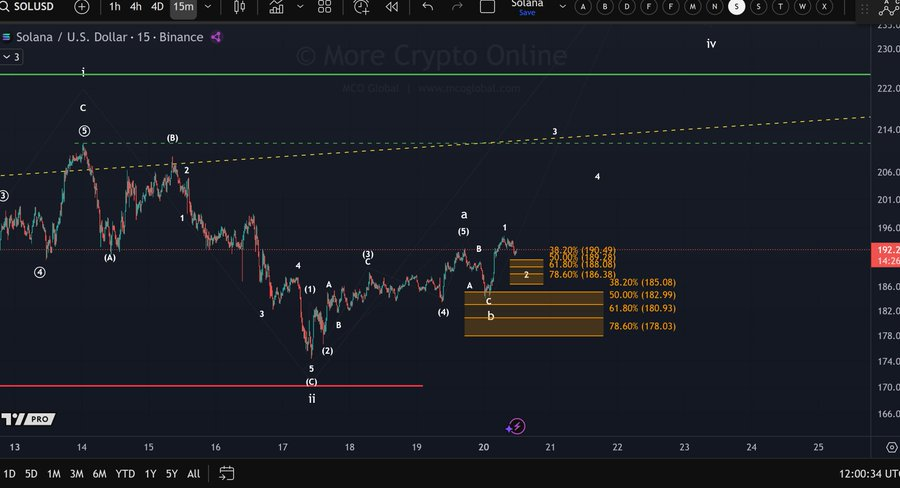The width and height of the screenshot is (900, 488).
Task: Click the create alert clock icon
Action: pyautogui.click(x=361, y=7)
